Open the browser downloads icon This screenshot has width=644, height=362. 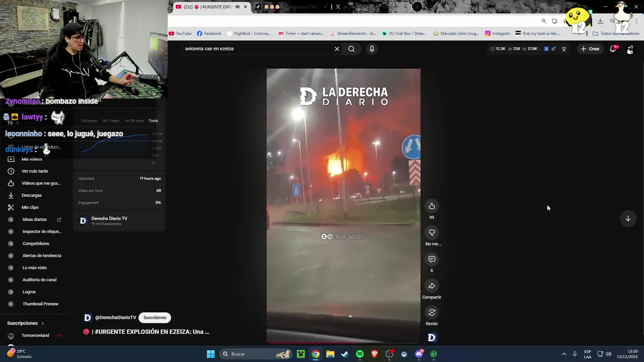[x=600, y=21]
